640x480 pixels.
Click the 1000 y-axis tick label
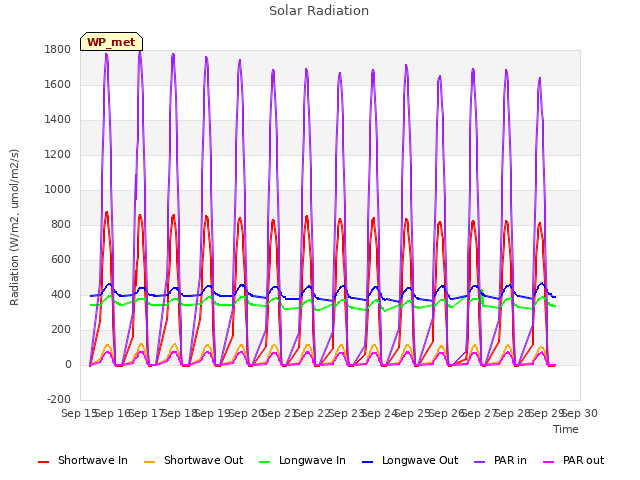[58, 190]
